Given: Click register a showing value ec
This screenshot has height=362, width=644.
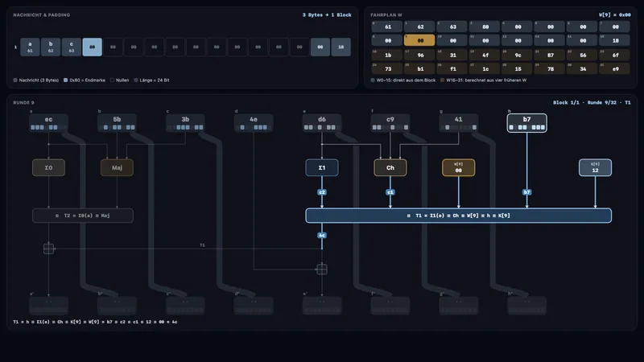Looking at the screenshot, I should pos(48,123).
